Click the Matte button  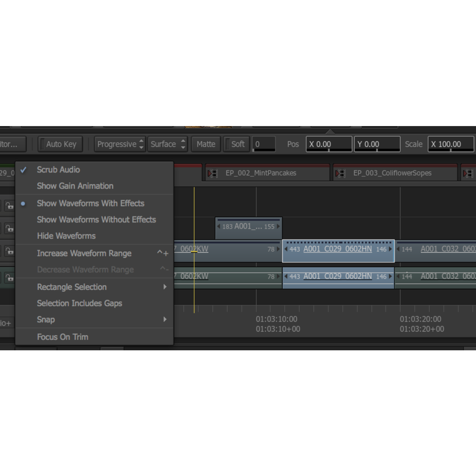(x=205, y=144)
